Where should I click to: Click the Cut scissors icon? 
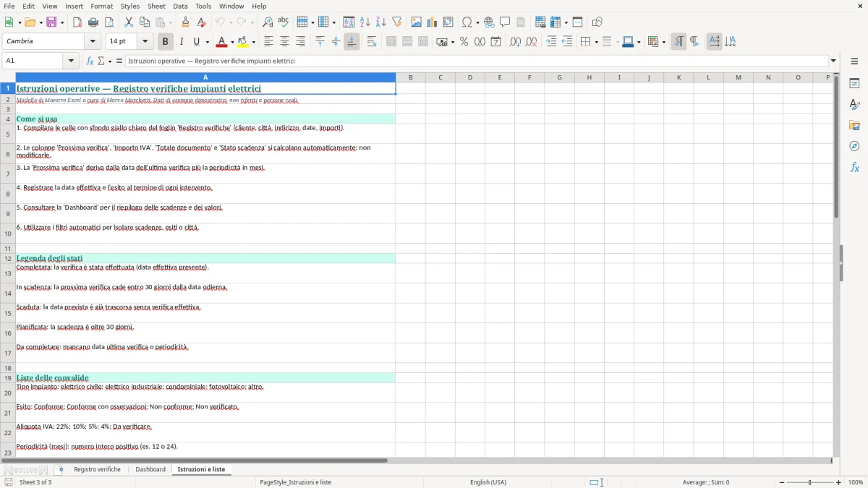(x=129, y=22)
